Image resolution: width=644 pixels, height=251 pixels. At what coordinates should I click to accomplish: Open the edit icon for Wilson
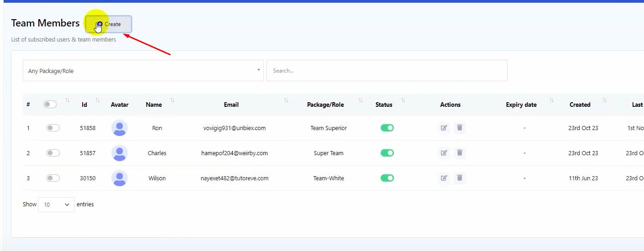coord(444,178)
